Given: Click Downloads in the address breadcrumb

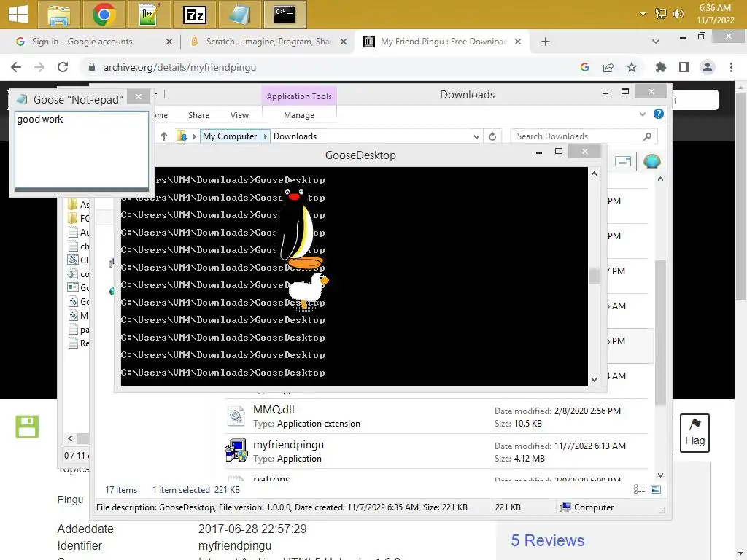Looking at the screenshot, I should click(x=295, y=136).
